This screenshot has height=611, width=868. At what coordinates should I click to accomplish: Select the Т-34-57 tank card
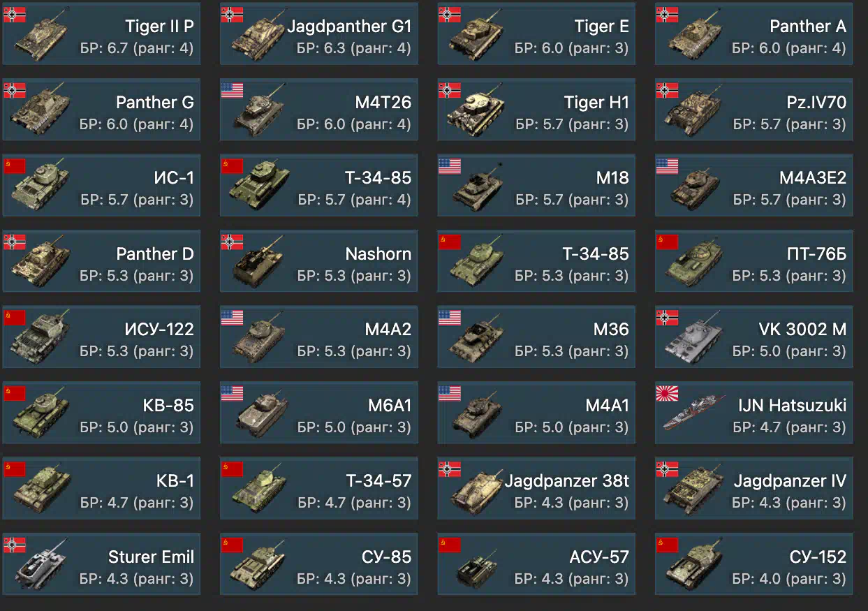pyautogui.click(x=319, y=489)
